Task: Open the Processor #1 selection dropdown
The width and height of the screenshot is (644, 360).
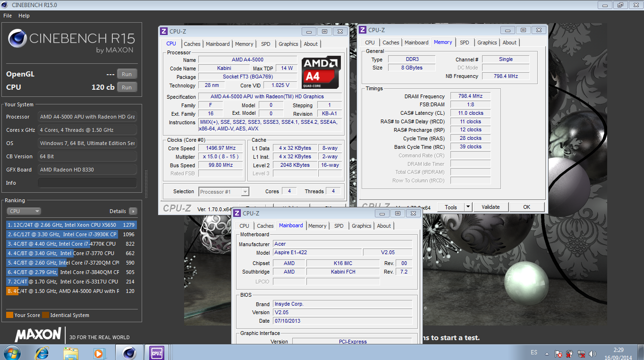Action: coord(224,191)
